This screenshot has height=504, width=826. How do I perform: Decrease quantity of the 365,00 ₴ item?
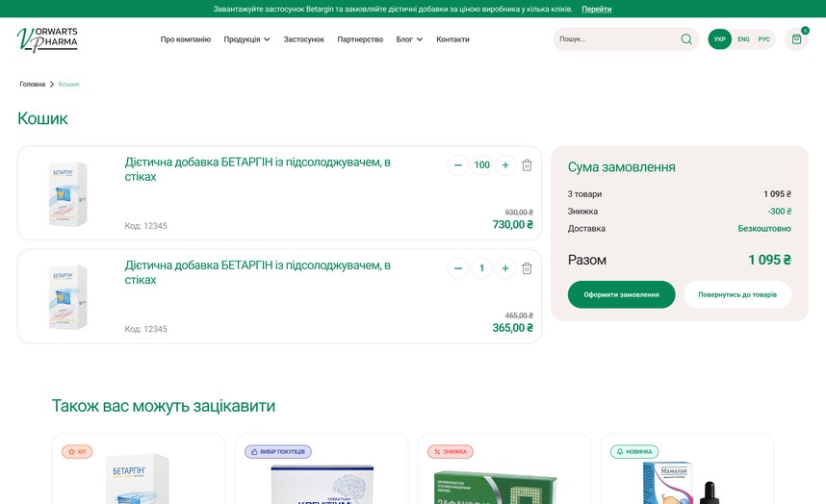click(458, 268)
